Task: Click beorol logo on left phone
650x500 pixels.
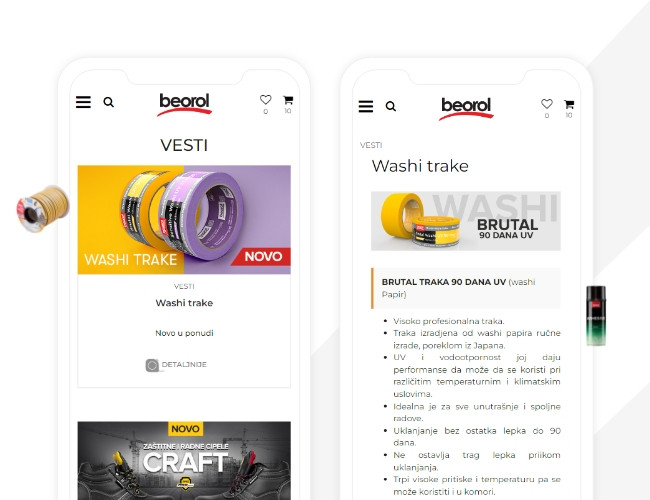Action: [184, 104]
